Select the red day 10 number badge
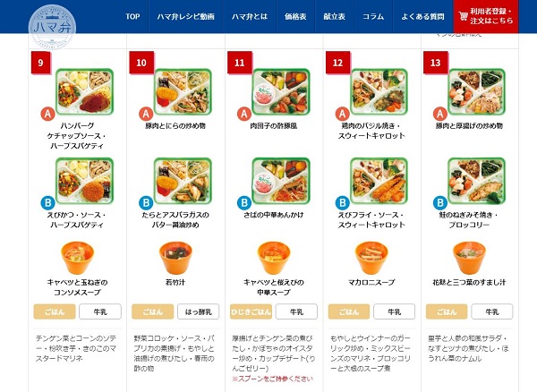The width and height of the screenshot is (537, 392). coord(141,63)
